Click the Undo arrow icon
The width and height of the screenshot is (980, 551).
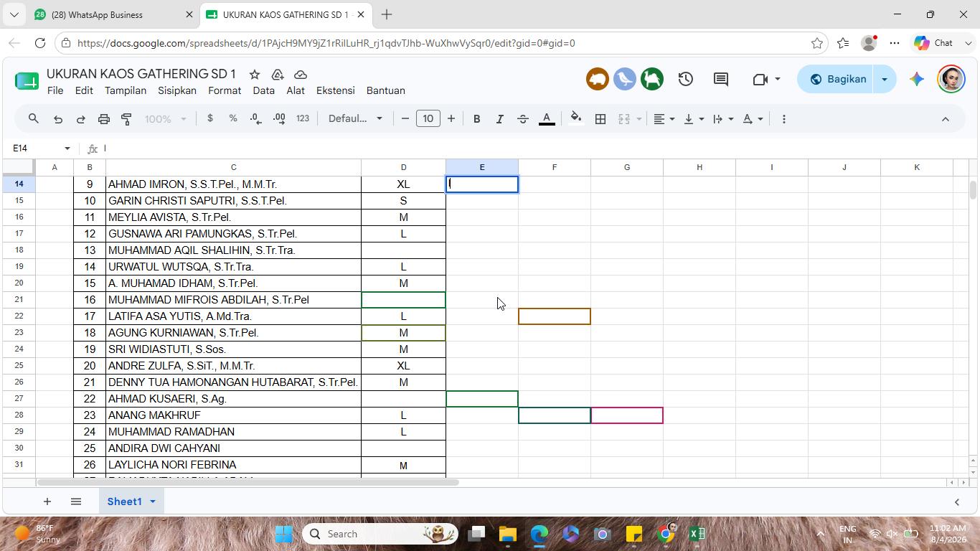[x=58, y=119]
